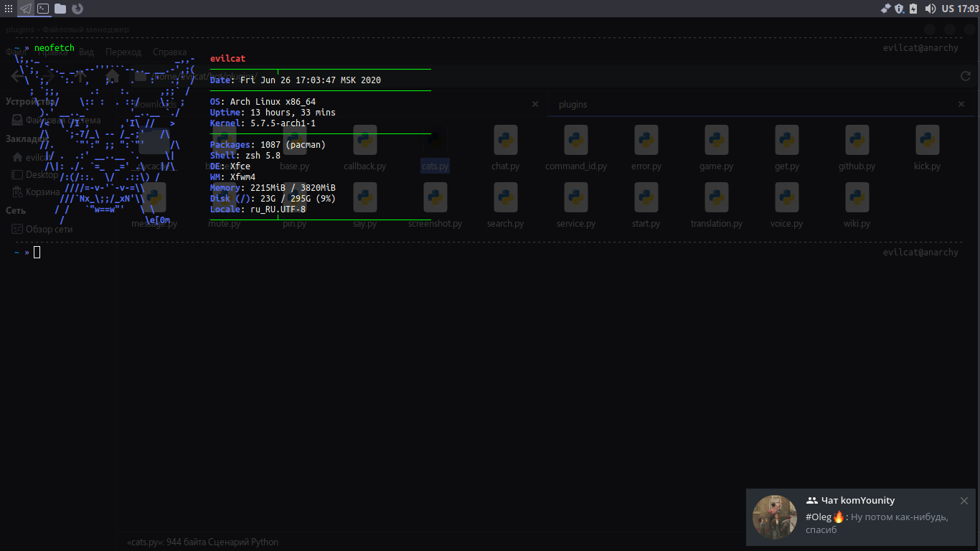Click the cats.py status bar text
This screenshot has height=551, width=980.
coord(202,542)
